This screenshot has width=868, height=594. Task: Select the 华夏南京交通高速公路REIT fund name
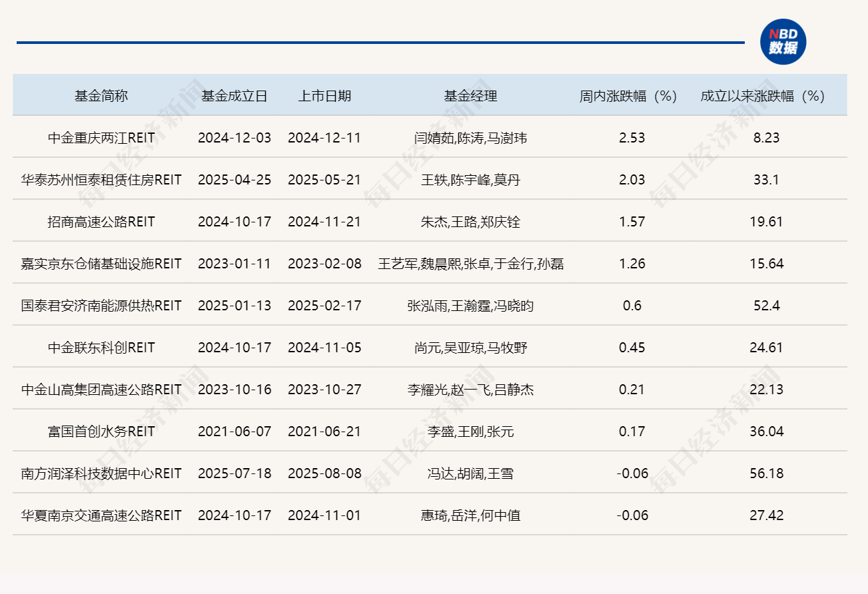click(x=101, y=515)
